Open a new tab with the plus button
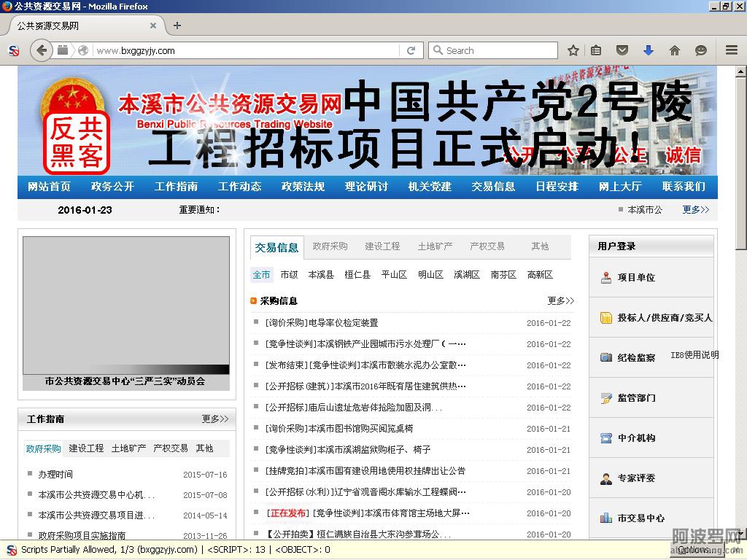 [177, 26]
